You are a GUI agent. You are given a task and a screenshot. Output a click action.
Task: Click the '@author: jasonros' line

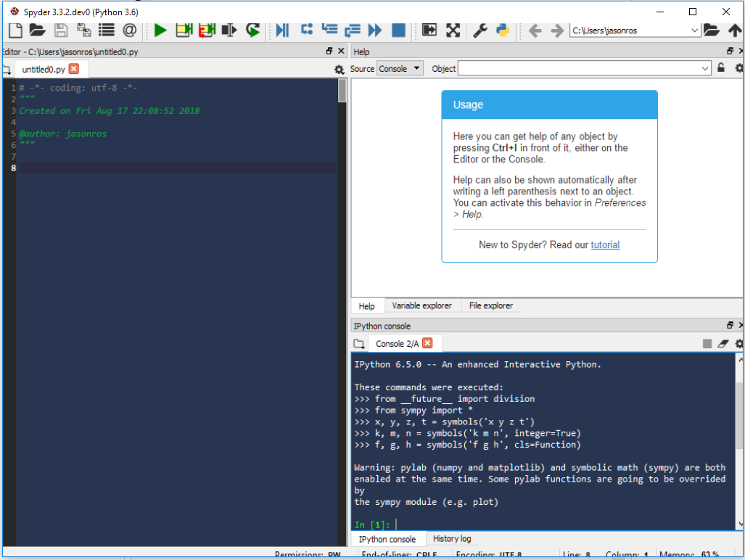click(62, 133)
